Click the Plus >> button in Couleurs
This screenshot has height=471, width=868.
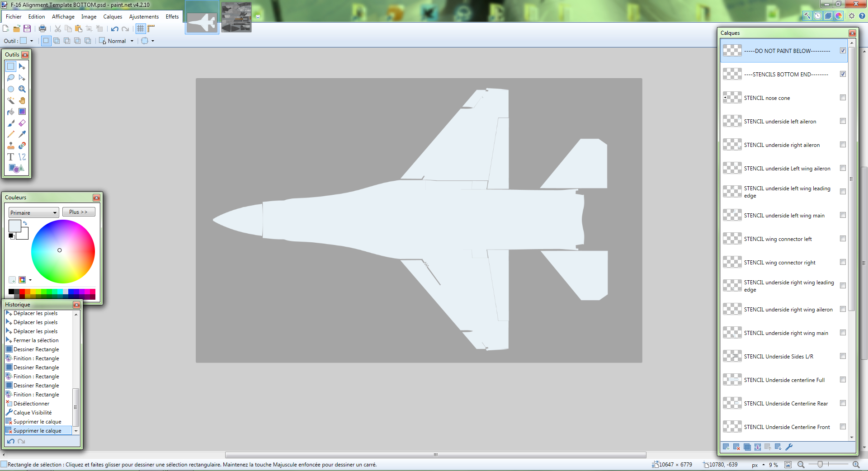click(78, 212)
